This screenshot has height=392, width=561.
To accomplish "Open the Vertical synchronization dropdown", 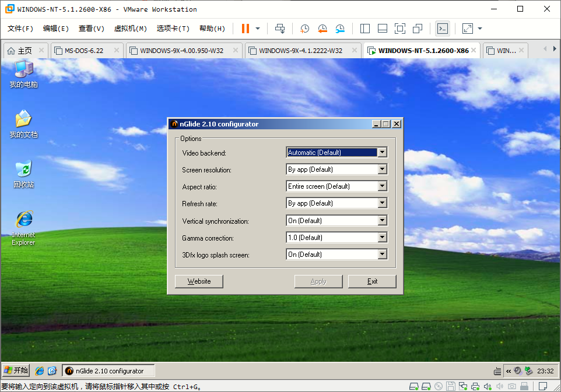I will click(382, 221).
